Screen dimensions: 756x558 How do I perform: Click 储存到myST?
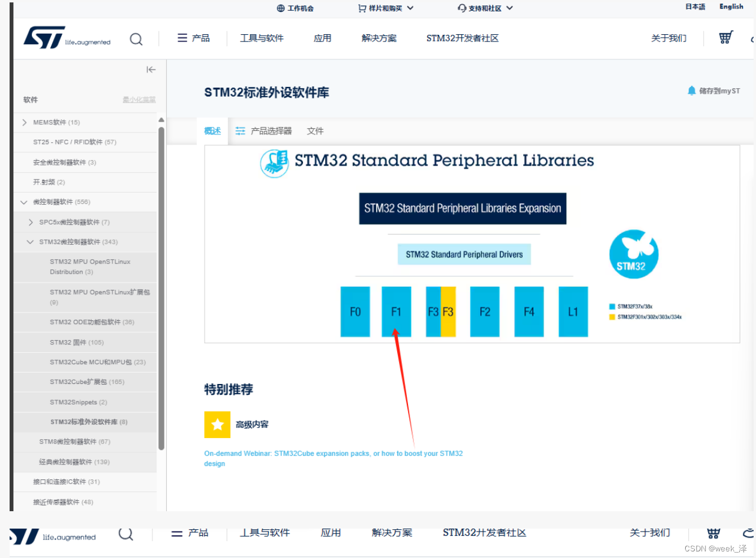(719, 91)
